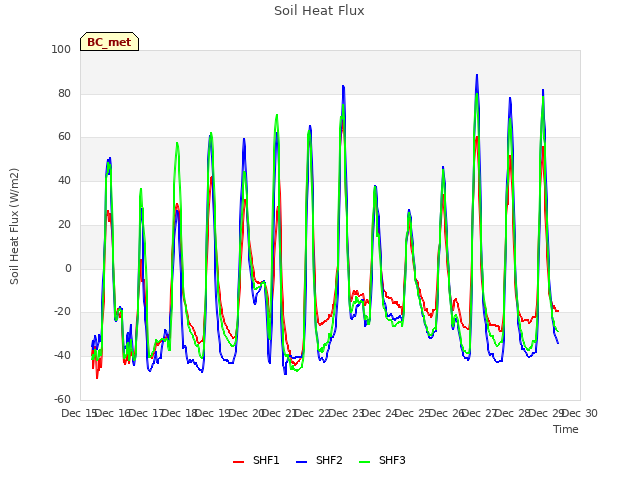Click the 60 y-axis tick label
The image size is (640, 480).
point(64,137)
